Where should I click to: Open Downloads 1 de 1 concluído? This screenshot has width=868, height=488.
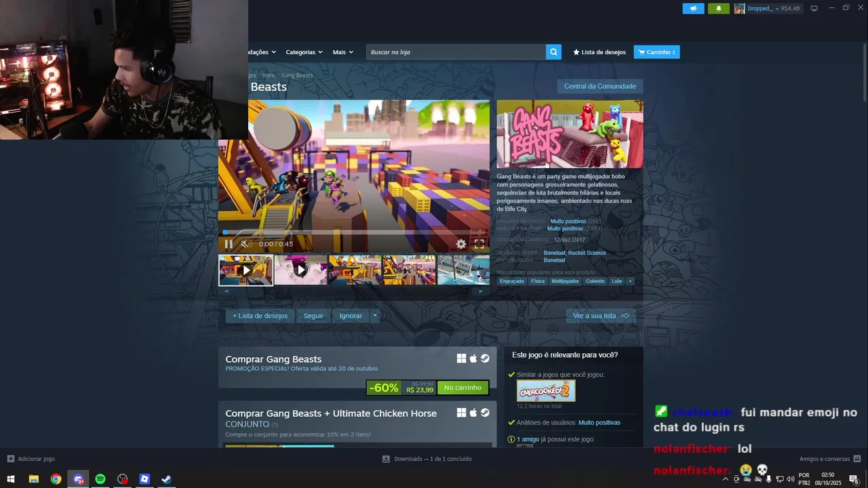(427, 459)
